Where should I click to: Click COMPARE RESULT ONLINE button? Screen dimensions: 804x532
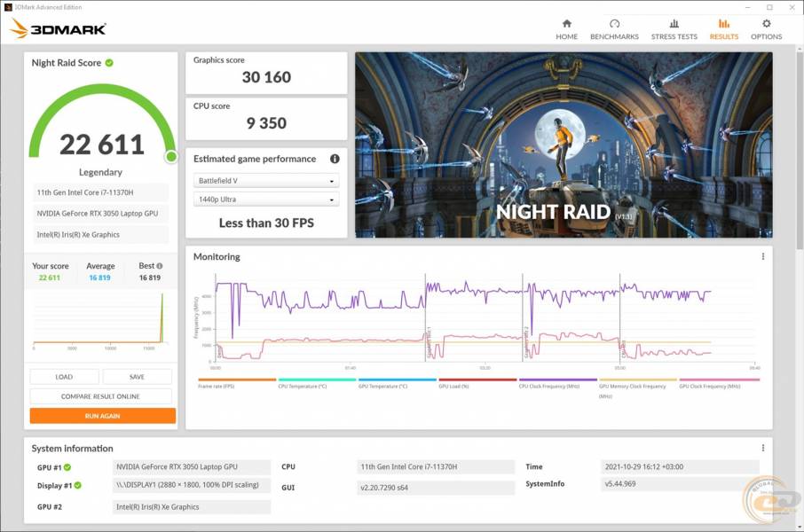point(100,396)
